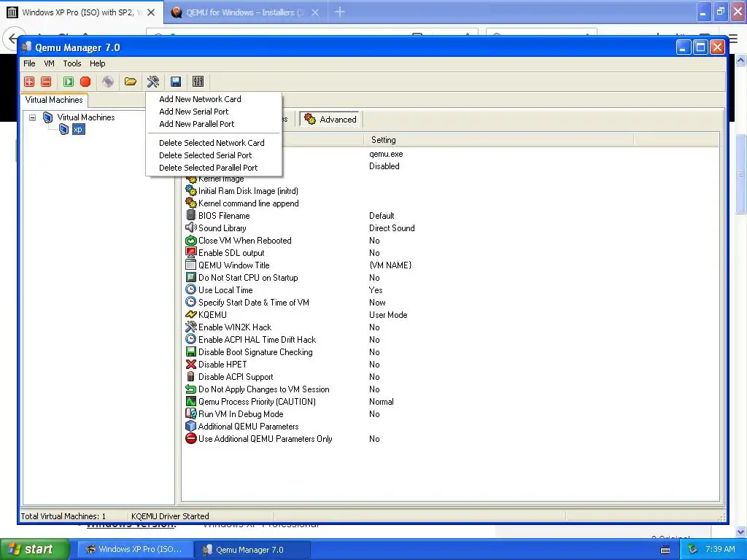Click the green icon beside Close VM When Rebooted

click(191, 240)
